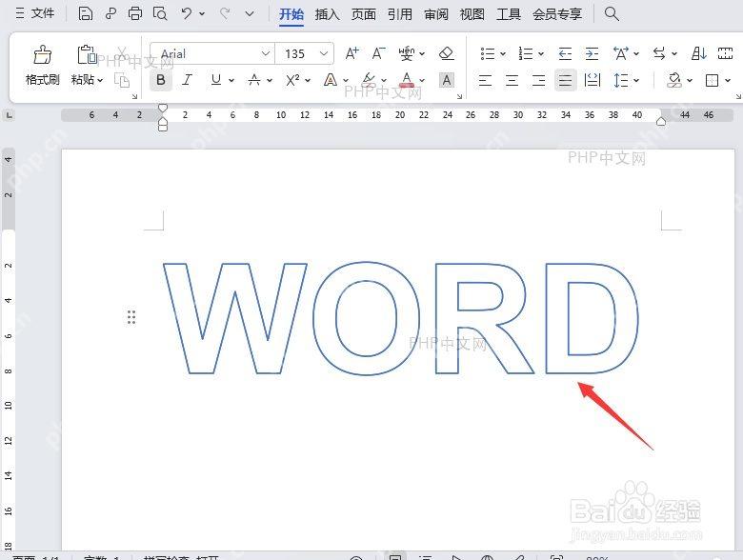Click the decrease indent icon

(x=565, y=53)
